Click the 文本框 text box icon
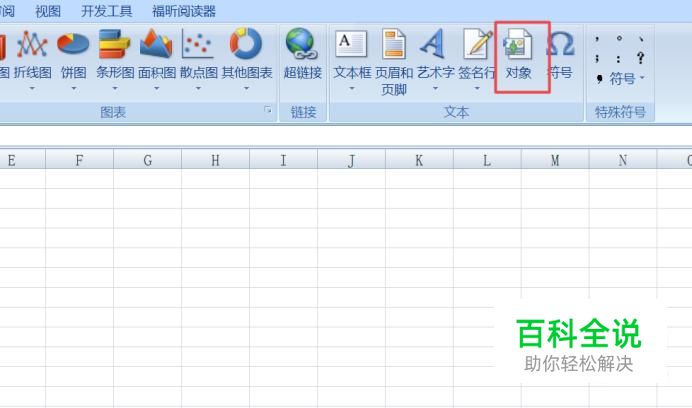Image resolution: width=692 pixels, height=408 pixels. pyautogui.click(x=351, y=45)
